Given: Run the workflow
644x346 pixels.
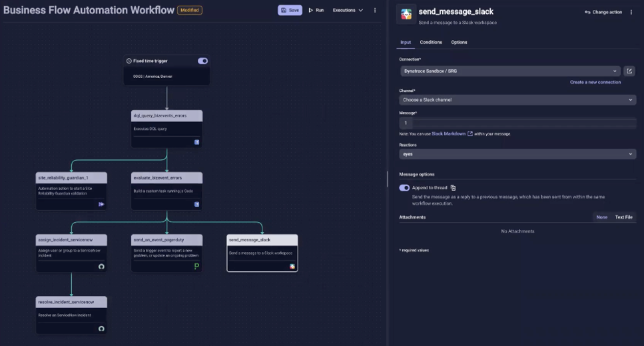Looking at the screenshot, I should pyautogui.click(x=316, y=10).
